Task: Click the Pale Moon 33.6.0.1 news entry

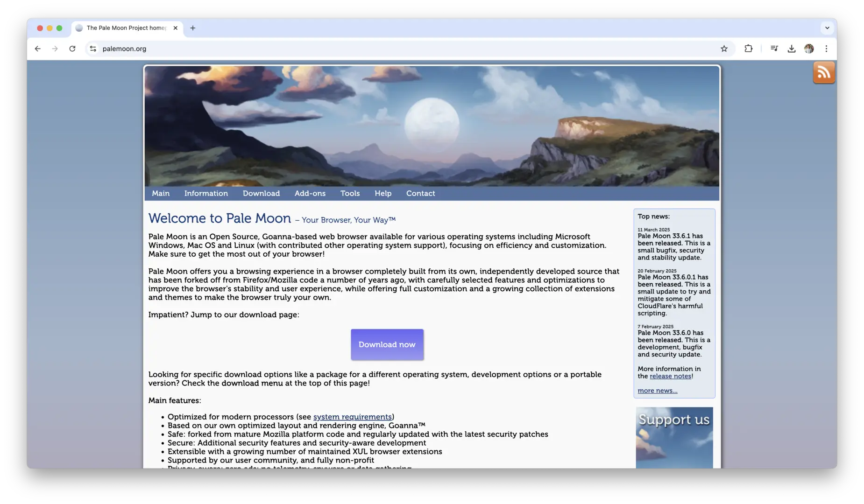Action: coord(674,295)
